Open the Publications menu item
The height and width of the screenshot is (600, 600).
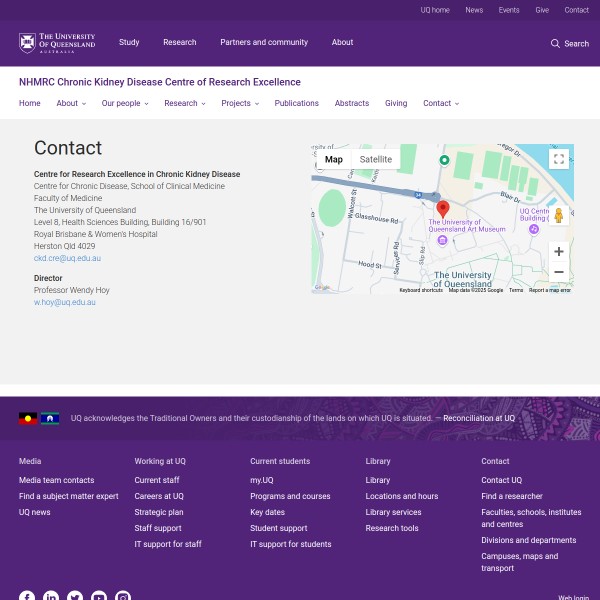pos(296,103)
